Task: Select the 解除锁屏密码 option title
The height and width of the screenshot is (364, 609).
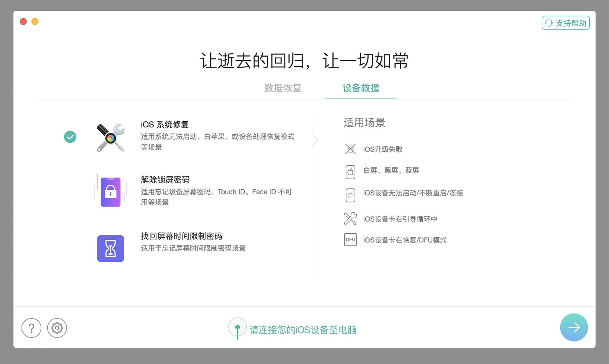Action: tap(165, 180)
